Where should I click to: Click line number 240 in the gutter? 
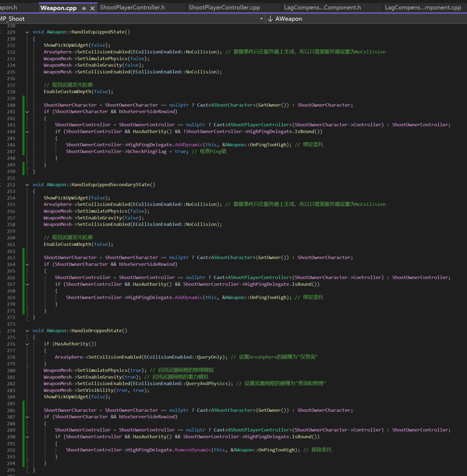11,105
